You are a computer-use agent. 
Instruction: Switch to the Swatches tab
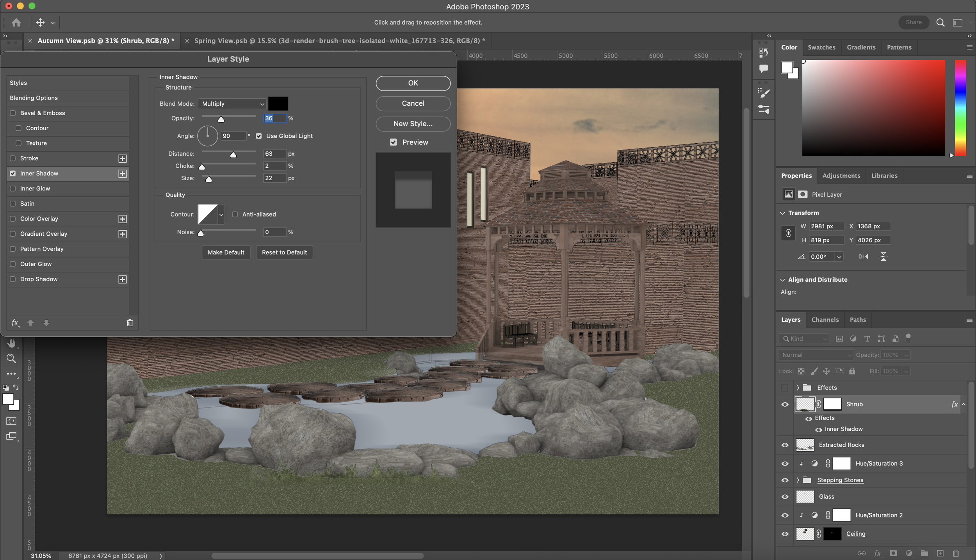(x=821, y=47)
